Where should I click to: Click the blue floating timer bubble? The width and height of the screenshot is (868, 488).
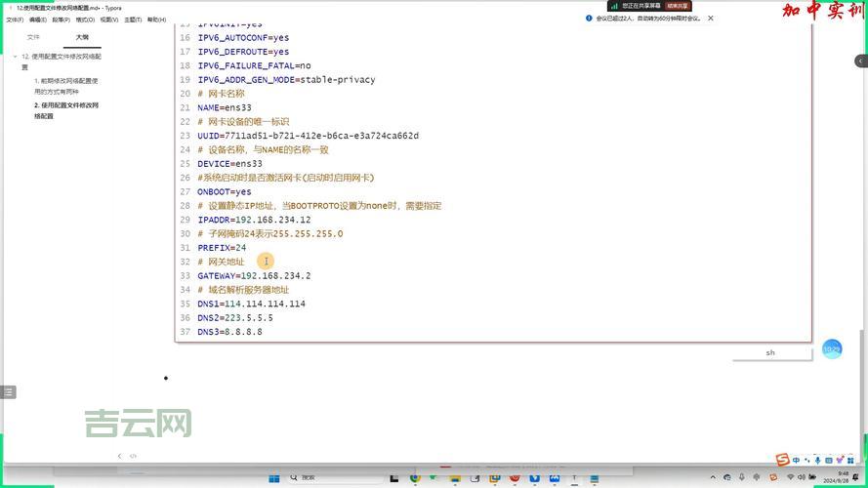[831, 348]
